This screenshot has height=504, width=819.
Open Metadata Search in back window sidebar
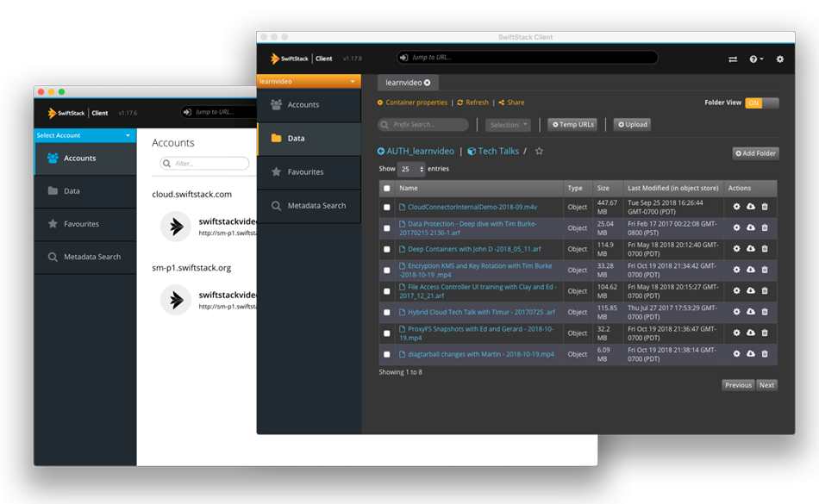click(x=84, y=257)
